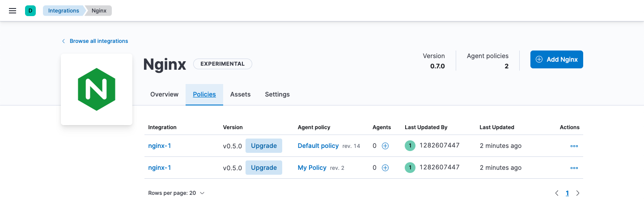Click Integrations breadcrumb

tap(64, 11)
